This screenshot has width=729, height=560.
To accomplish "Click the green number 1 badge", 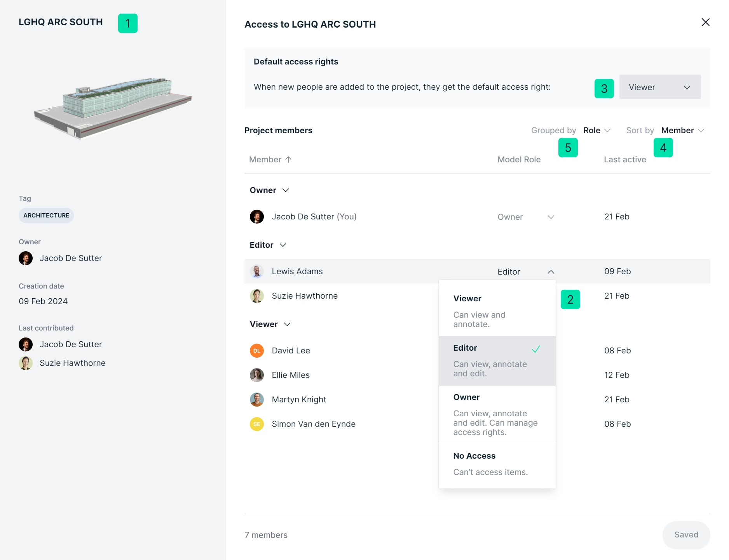I will click(x=128, y=23).
